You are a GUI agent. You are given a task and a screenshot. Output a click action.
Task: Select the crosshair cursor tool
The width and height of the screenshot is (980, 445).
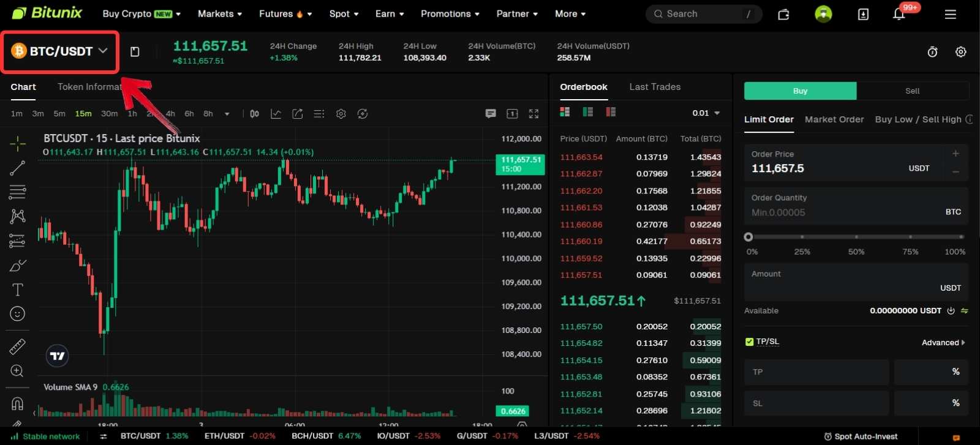[18, 144]
